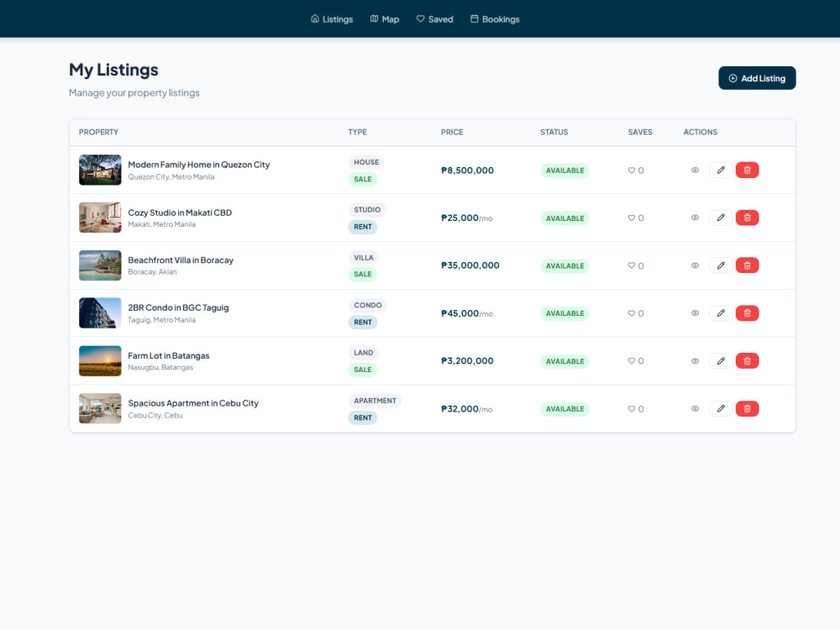Screen dimensions: 840x630
Task: Click the heart saves icon for 2BR Condo
Action: click(631, 313)
